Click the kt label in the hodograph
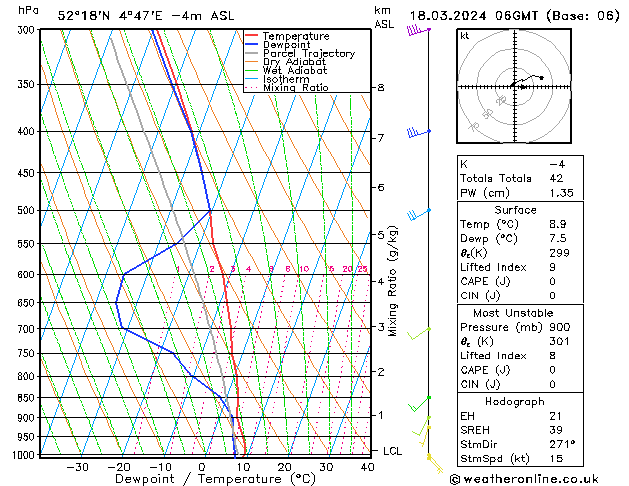 click(465, 36)
